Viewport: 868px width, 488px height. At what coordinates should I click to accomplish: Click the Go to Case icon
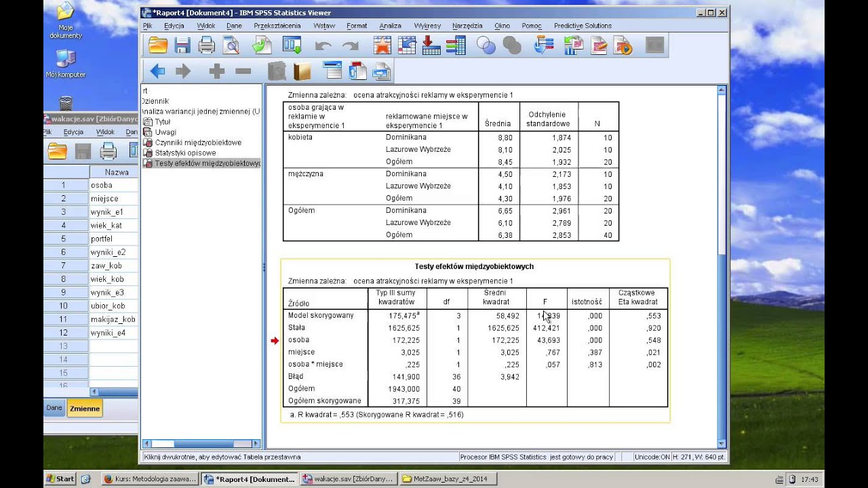click(407, 45)
